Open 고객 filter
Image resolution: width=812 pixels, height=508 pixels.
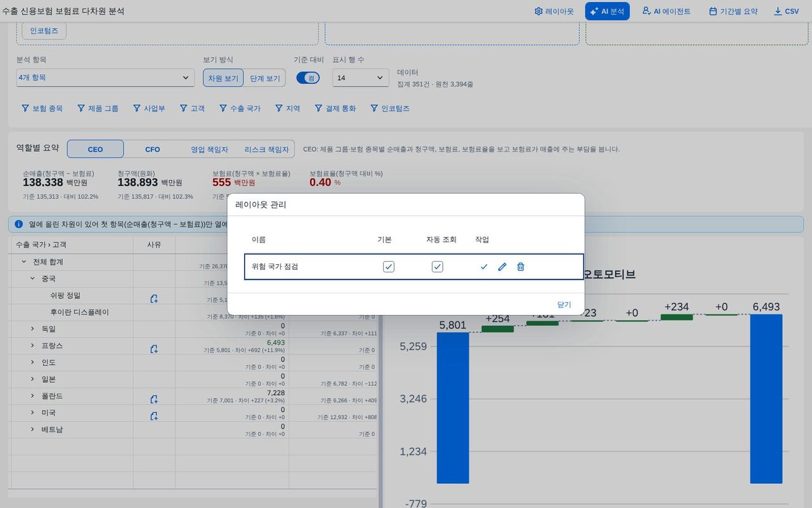pyautogui.click(x=192, y=109)
